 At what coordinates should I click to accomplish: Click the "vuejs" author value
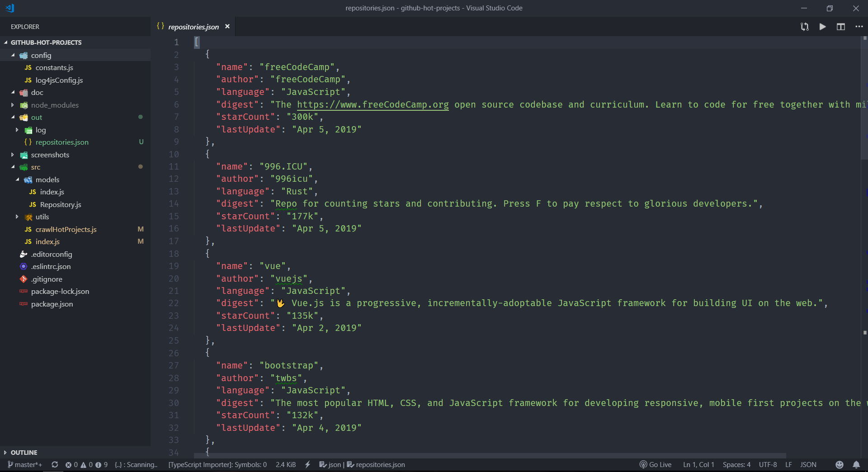(289, 278)
